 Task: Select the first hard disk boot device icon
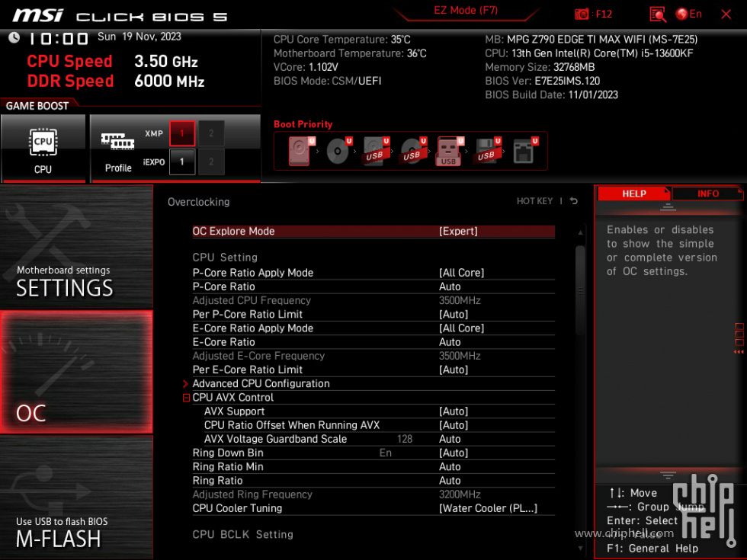(300, 151)
